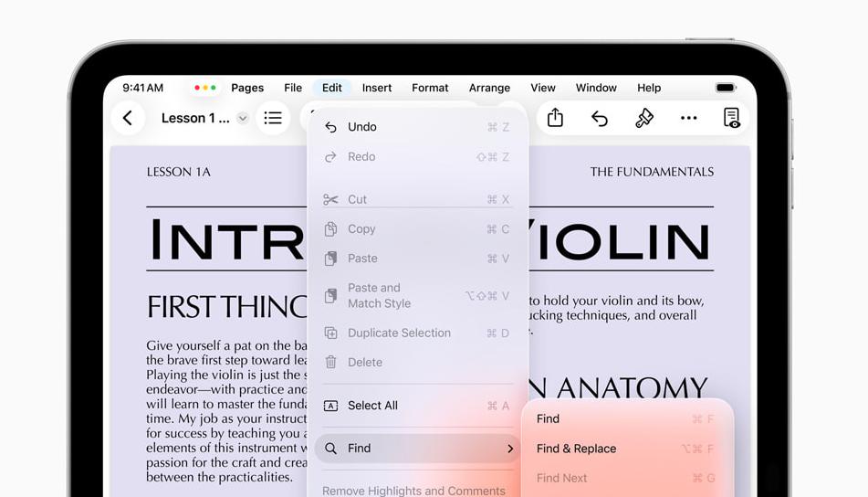The height and width of the screenshot is (497, 868).
Task: Choose Find in the submenu
Action: pos(627,418)
